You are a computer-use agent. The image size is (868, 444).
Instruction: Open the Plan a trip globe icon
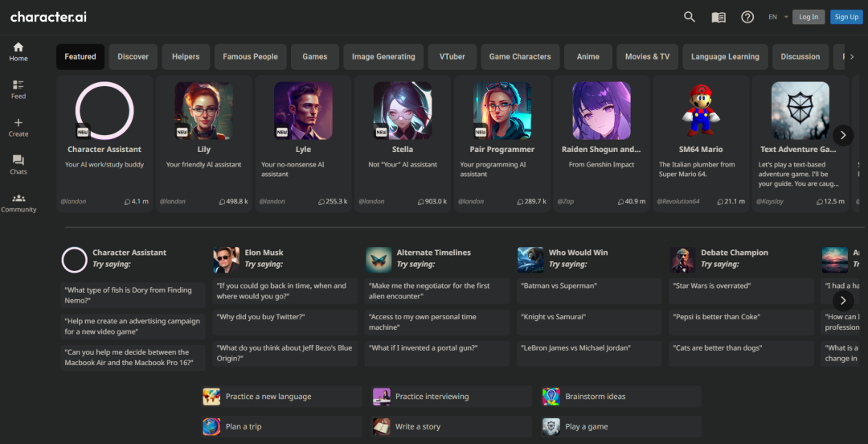pyautogui.click(x=211, y=426)
